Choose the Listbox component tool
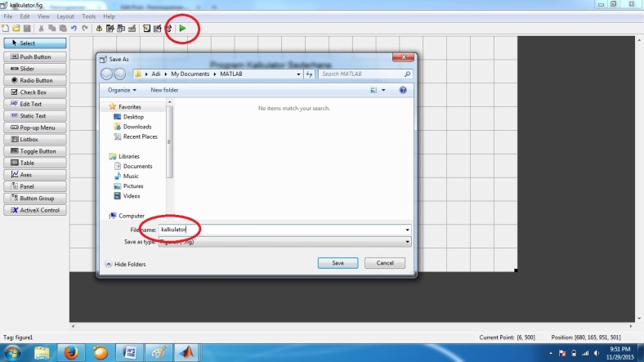Image resolution: width=644 pixels, height=362 pixels. coord(34,140)
